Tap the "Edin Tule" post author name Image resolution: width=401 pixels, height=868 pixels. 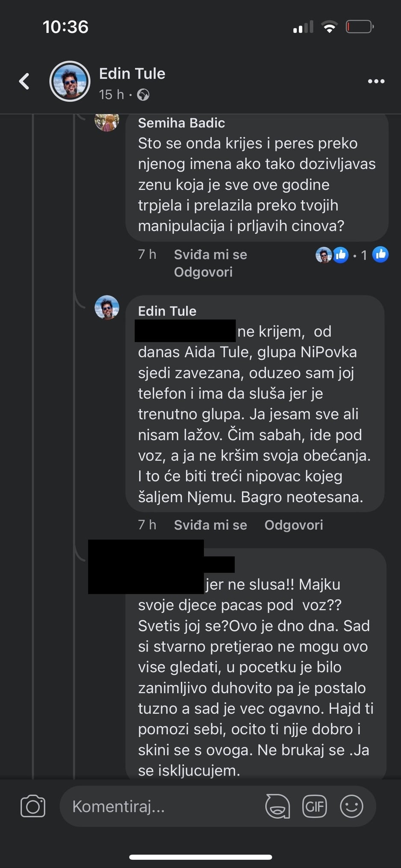tap(132, 74)
